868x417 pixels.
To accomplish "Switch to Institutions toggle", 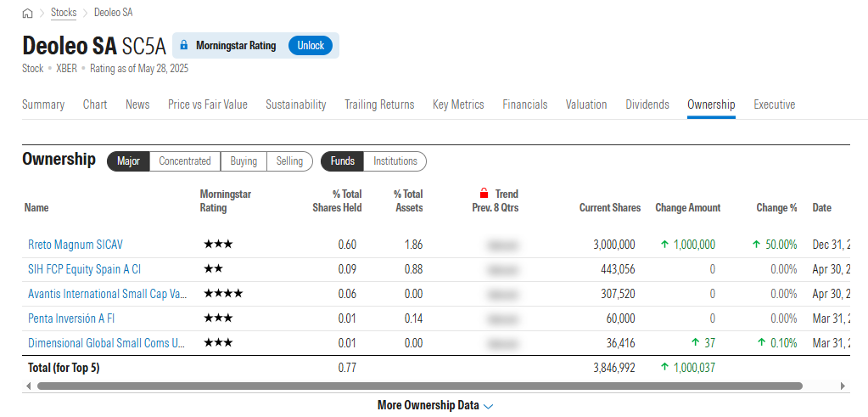I will click(395, 161).
